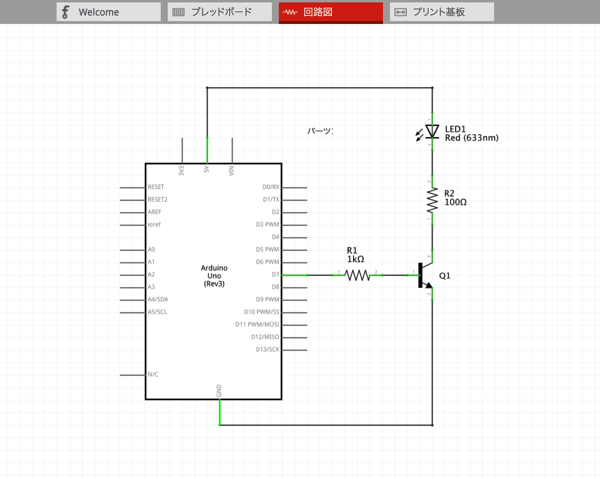Click the ioref pin label
The image size is (600, 479).
[154, 225]
